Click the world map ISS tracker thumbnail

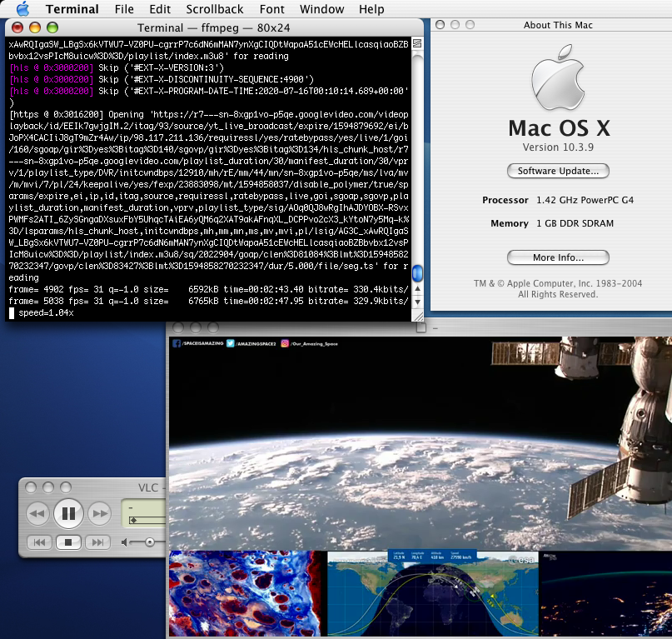tap(432, 593)
